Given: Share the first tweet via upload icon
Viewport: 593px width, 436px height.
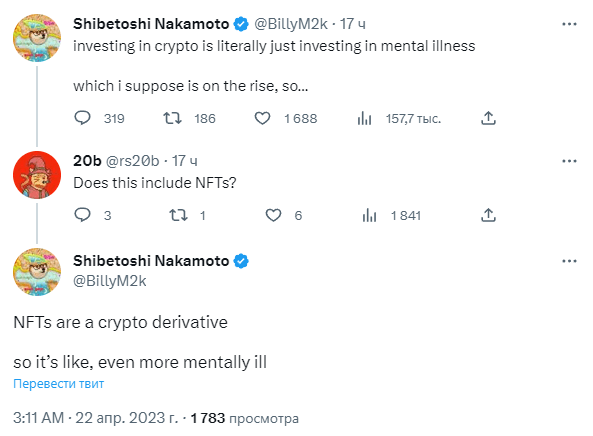Looking at the screenshot, I should 488,118.
